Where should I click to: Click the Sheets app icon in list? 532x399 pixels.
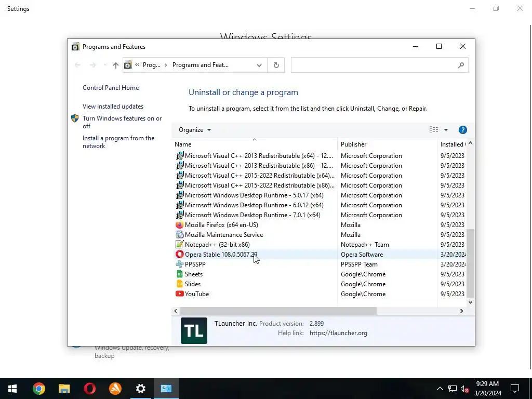(x=179, y=274)
